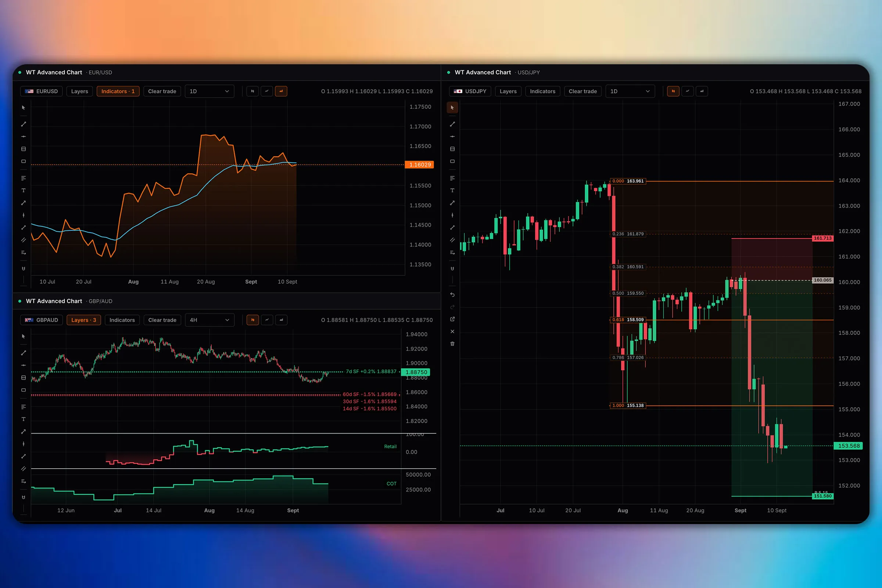Click the COT indicator label
Viewport: 882px width, 588px height.
point(391,483)
